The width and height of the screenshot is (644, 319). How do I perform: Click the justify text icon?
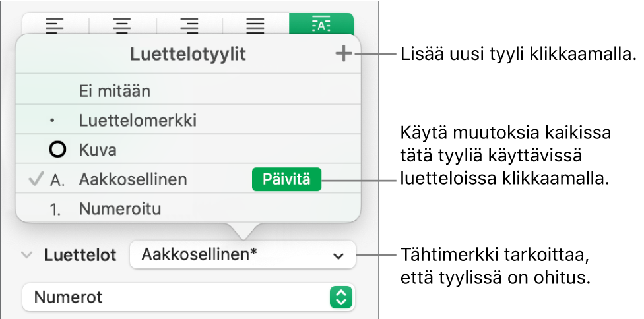point(256,26)
